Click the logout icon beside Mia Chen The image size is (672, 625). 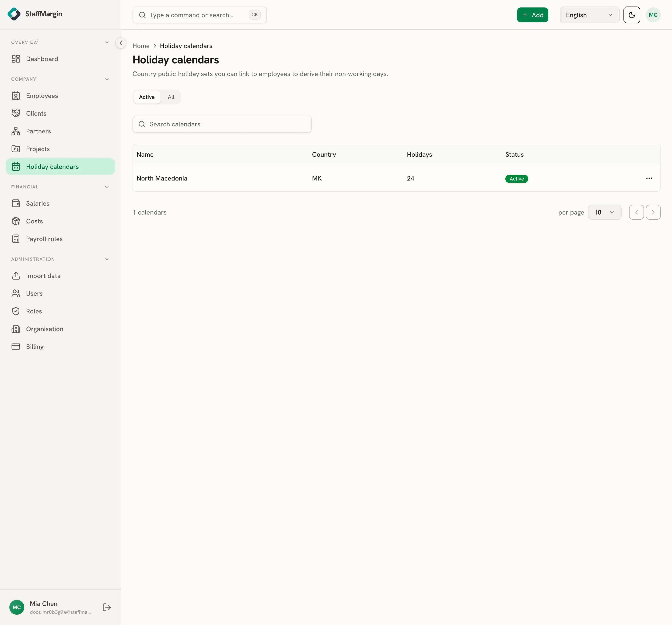point(107,608)
